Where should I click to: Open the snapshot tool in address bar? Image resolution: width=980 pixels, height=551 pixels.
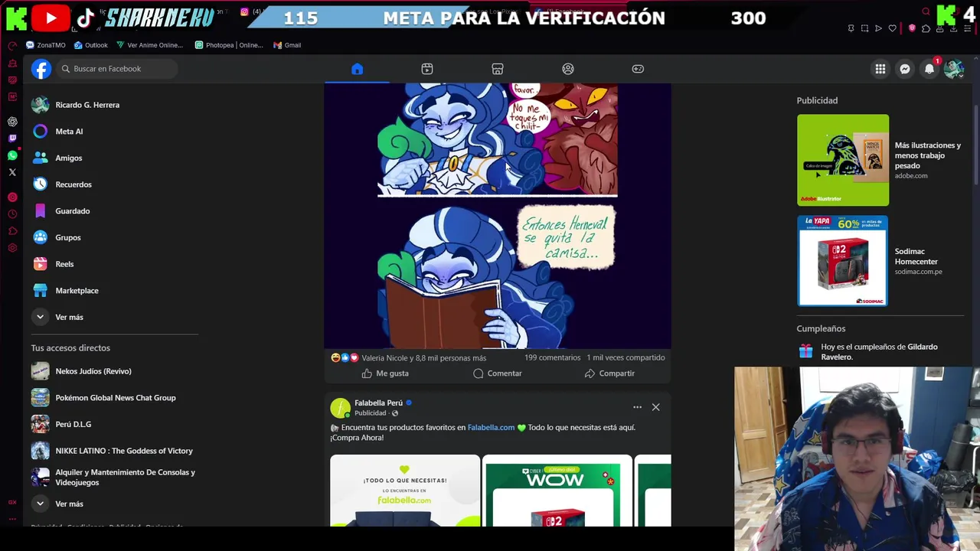pos(865,28)
